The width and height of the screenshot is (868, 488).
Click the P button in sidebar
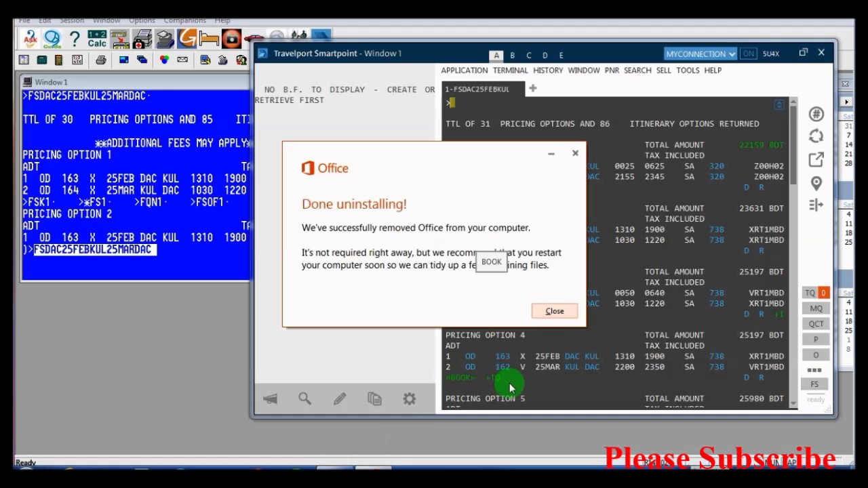(816, 340)
